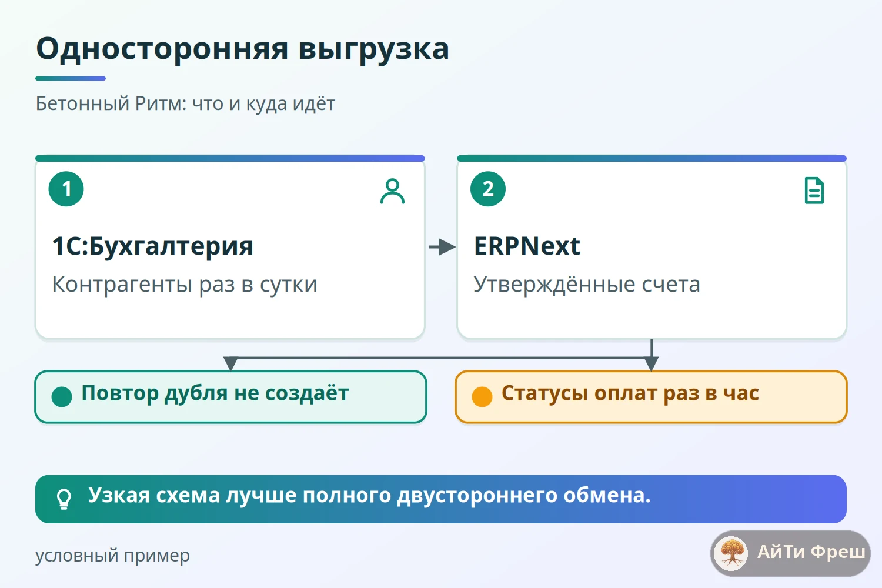The width and height of the screenshot is (882, 588).
Task: Open the АйТи Фреш badge
Action: point(790,553)
